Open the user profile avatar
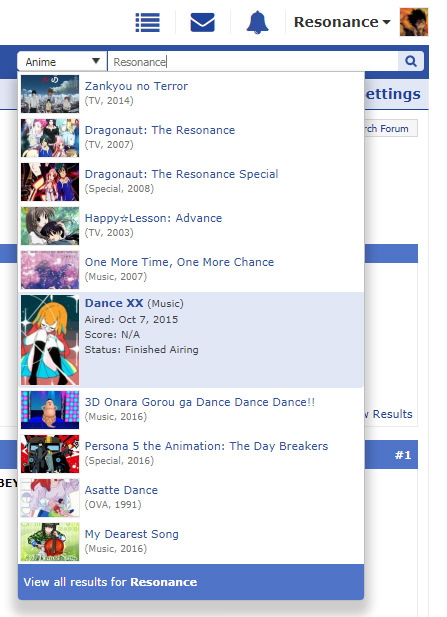This screenshot has height=617, width=447. 414,22
